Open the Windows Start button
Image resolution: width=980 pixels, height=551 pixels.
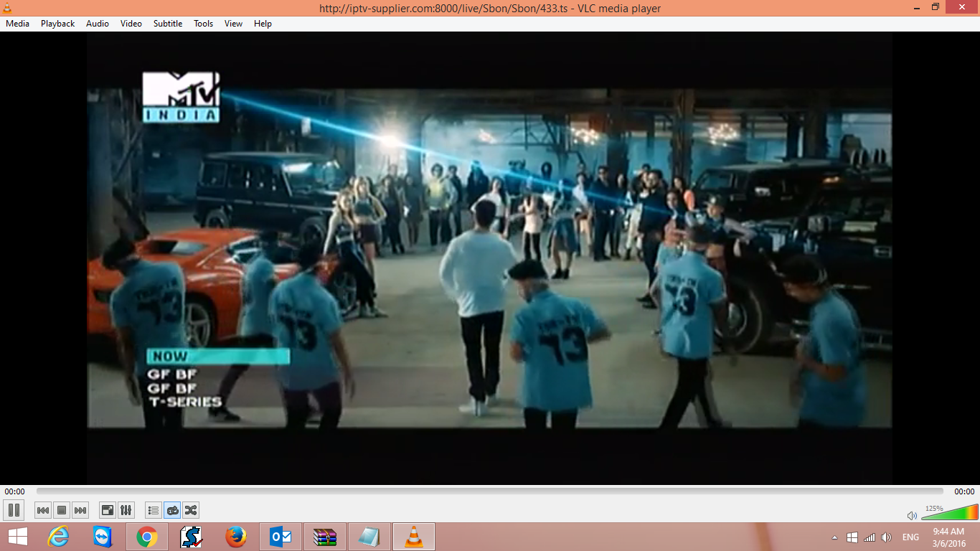(17, 537)
